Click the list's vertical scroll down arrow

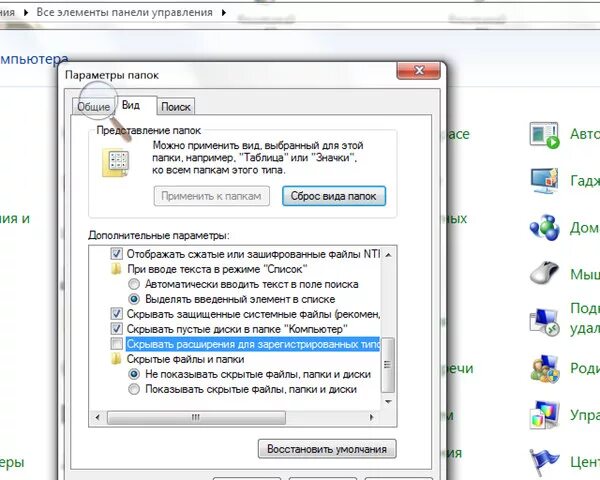pos(388,402)
